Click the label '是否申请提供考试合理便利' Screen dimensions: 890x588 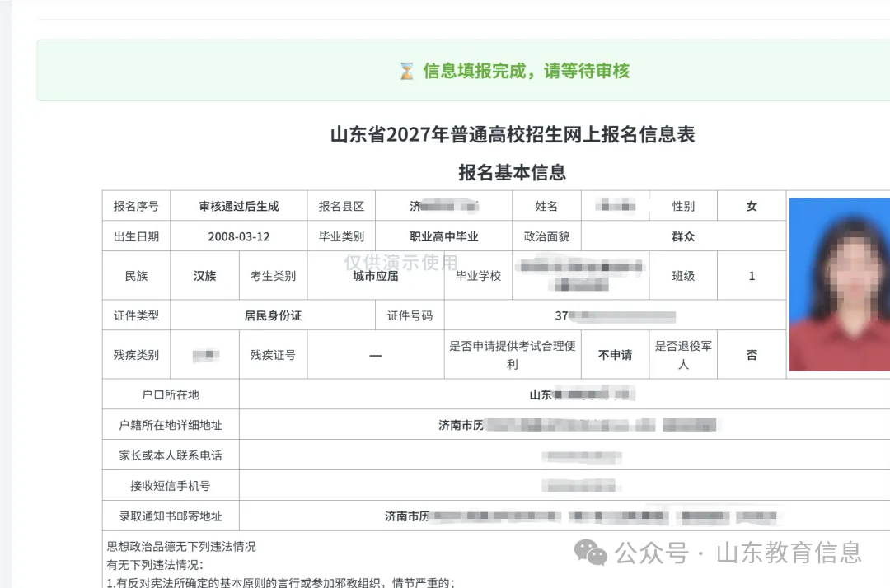pos(513,355)
